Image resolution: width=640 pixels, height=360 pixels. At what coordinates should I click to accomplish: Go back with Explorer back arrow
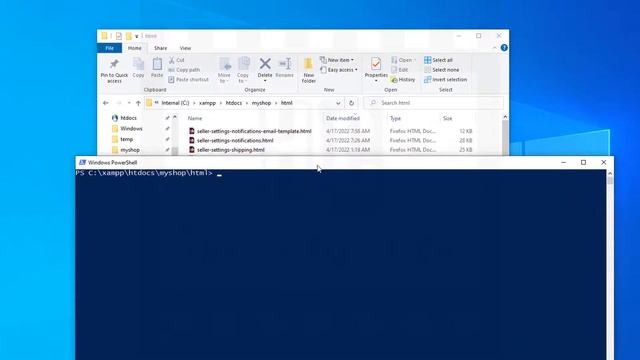tap(106, 103)
